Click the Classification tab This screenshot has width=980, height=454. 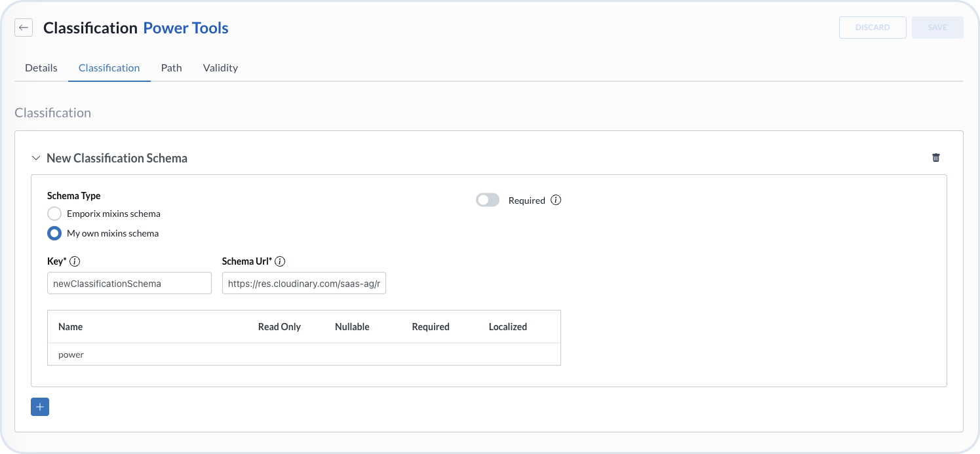[109, 68]
